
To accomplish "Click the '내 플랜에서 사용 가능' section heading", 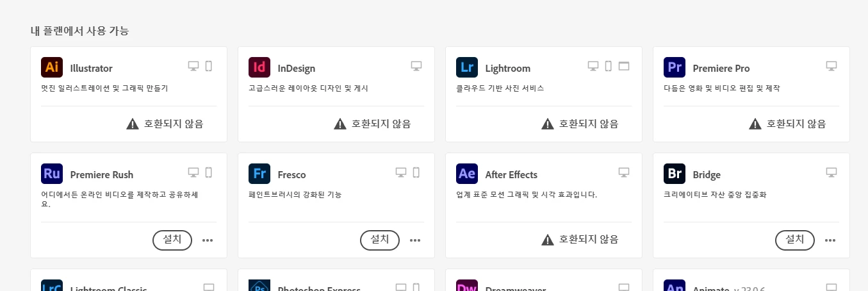I will [79, 31].
